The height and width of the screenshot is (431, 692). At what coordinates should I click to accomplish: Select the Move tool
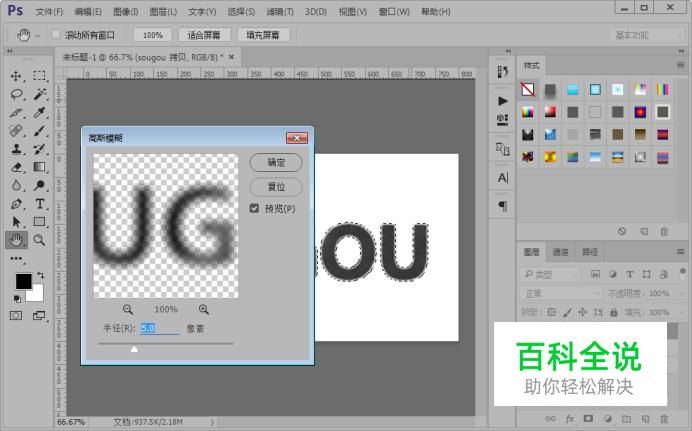(x=16, y=76)
